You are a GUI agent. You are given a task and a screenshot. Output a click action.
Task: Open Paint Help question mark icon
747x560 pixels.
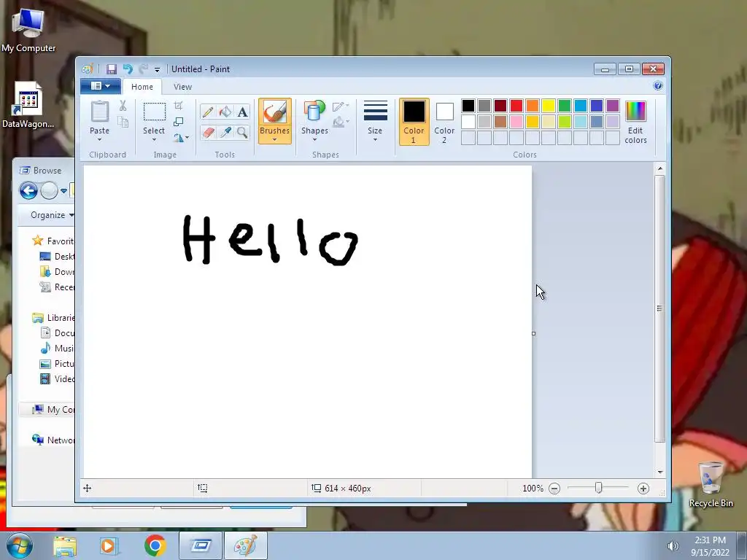[658, 86]
